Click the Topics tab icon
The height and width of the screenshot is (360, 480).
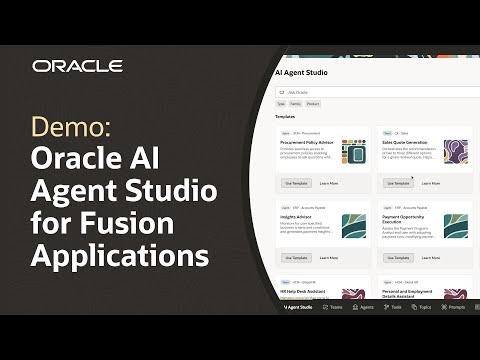pos(414,307)
